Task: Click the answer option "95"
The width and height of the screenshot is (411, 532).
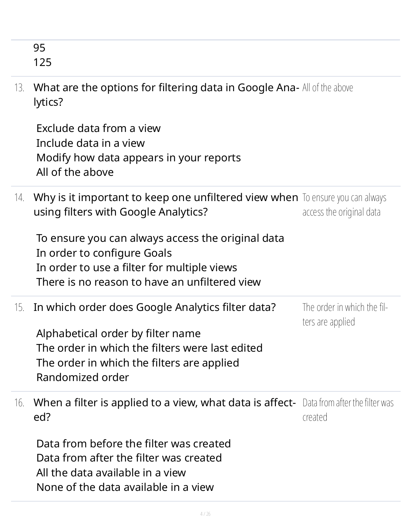Action: (x=39, y=48)
